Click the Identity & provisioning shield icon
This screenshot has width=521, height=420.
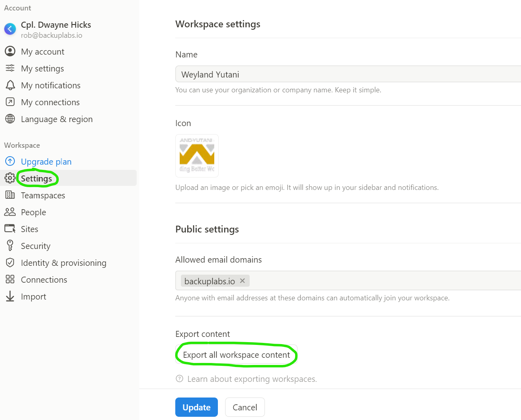[10, 263]
